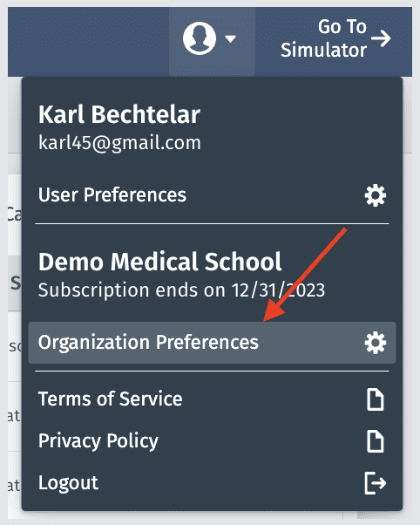Screen dimensions: 420x525
Task: Click the sign-out arrow icon next to Logout
Action: [x=376, y=483]
